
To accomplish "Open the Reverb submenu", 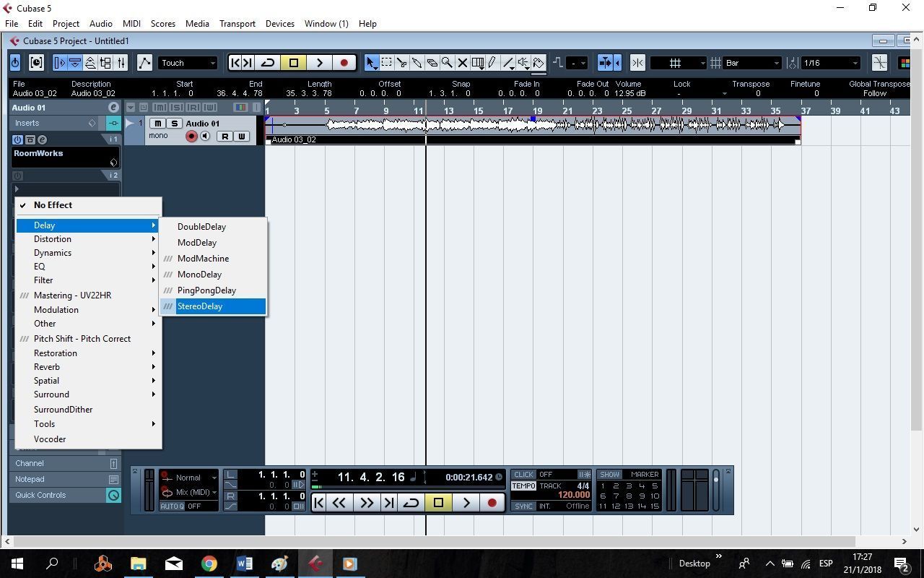I will (87, 367).
